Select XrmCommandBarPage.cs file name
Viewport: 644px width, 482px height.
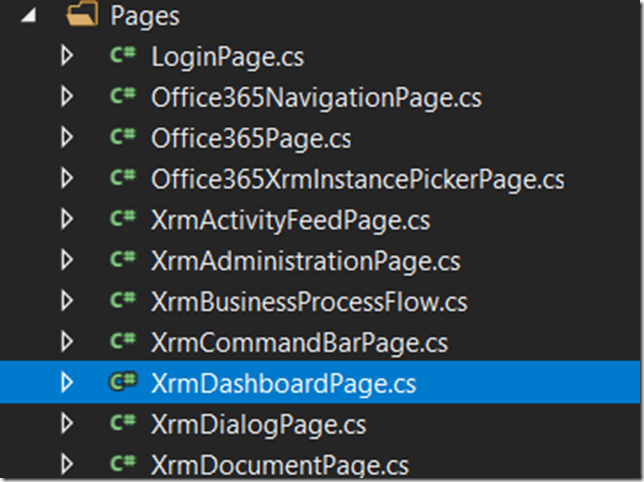[300, 344]
